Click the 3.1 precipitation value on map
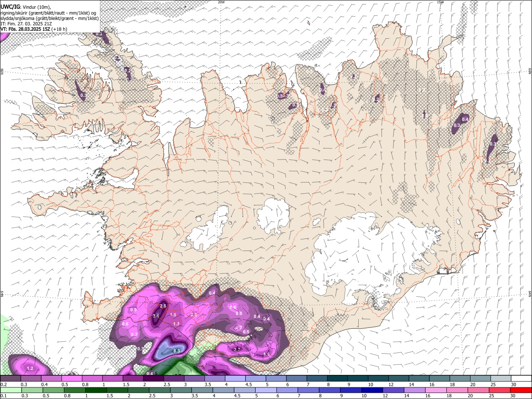This screenshot has width=532, height=399. [156, 316]
